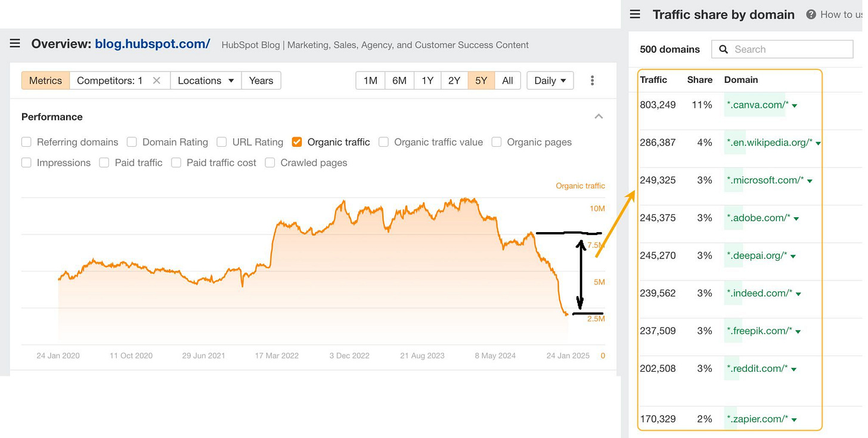
Task: Click the Domain column header
Action: (741, 79)
